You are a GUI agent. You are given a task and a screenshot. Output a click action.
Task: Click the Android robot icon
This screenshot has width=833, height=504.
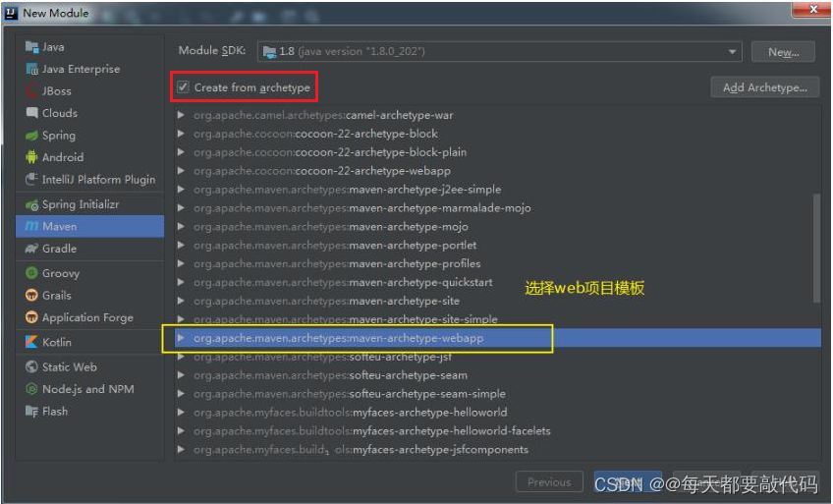coord(31,157)
